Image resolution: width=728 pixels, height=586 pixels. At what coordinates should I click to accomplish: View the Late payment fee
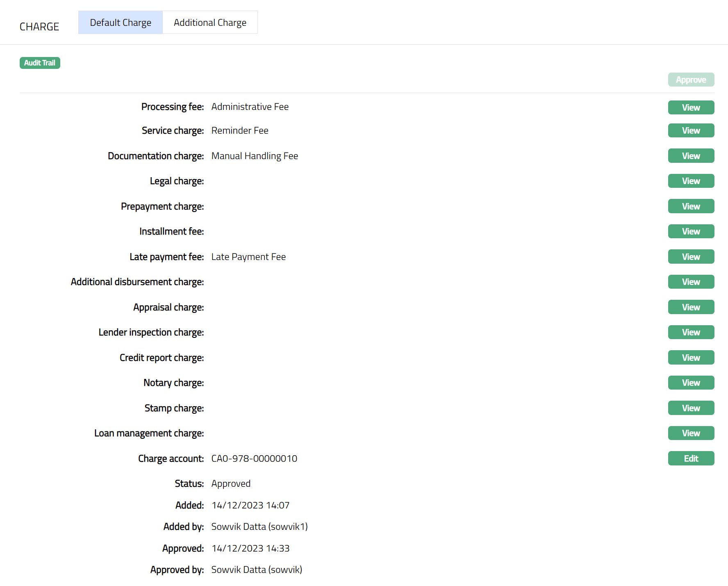691,257
